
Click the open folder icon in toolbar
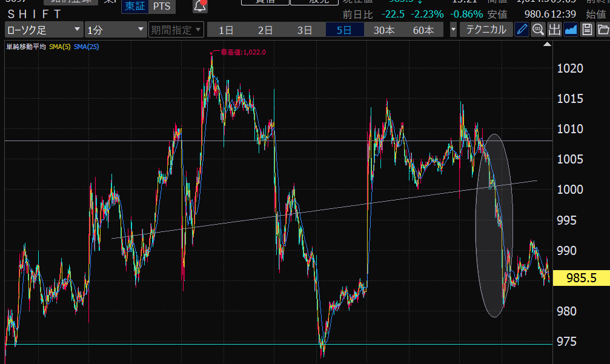pyautogui.click(x=602, y=30)
